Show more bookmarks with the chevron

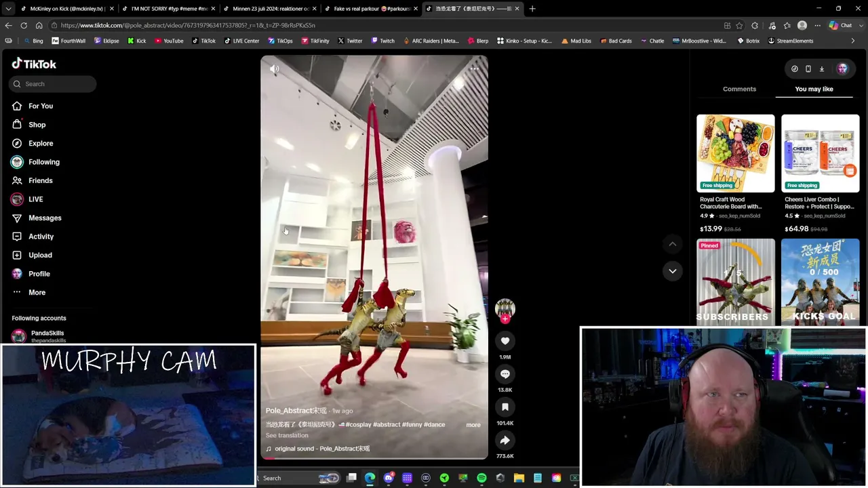tap(853, 41)
